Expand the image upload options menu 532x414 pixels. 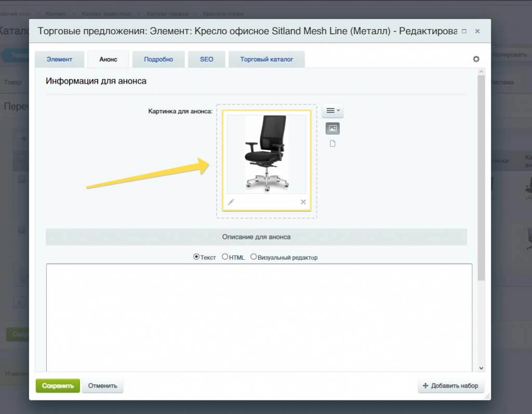point(332,111)
